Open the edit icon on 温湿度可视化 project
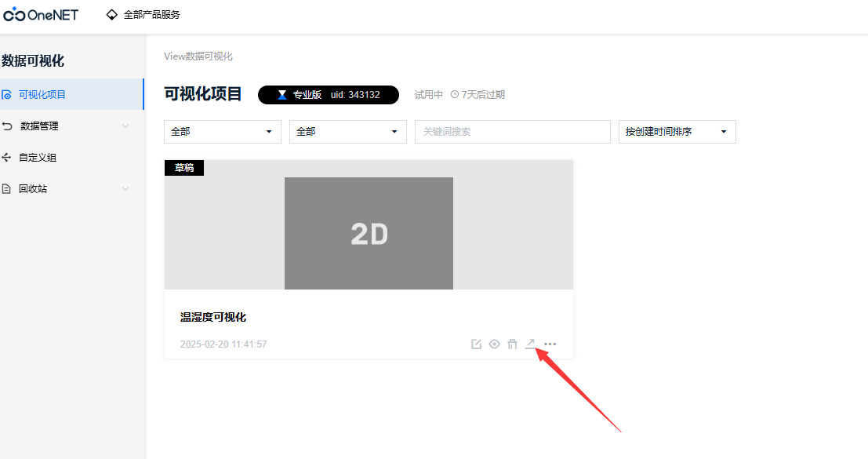Screen dimensions: 868x459 [x=476, y=344]
